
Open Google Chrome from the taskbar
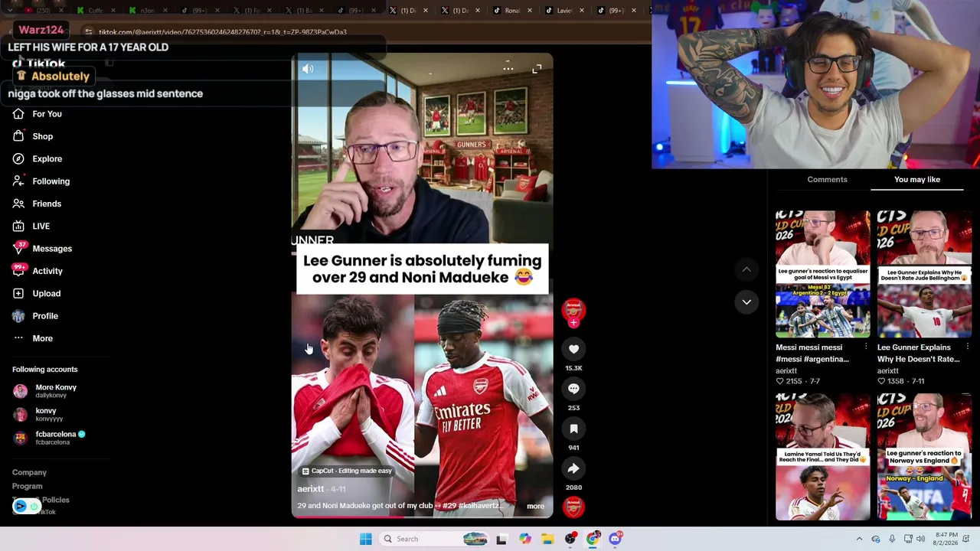pyautogui.click(x=593, y=539)
